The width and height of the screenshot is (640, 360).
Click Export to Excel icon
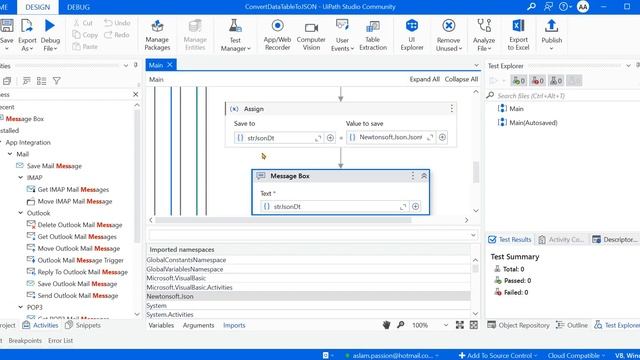(x=518, y=26)
